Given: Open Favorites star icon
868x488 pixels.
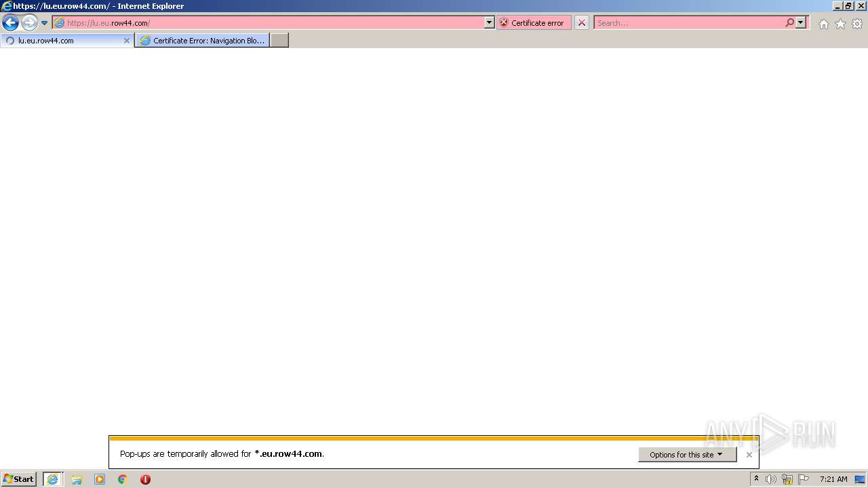Looking at the screenshot, I should click(840, 24).
